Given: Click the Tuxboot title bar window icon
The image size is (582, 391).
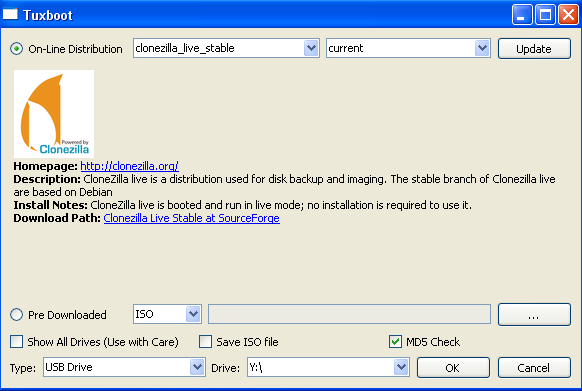Looking at the screenshot, I should (x=10, y=14).
